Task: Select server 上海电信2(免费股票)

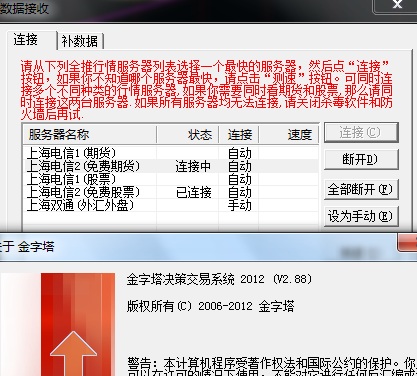Action: [x=171, y=192]
